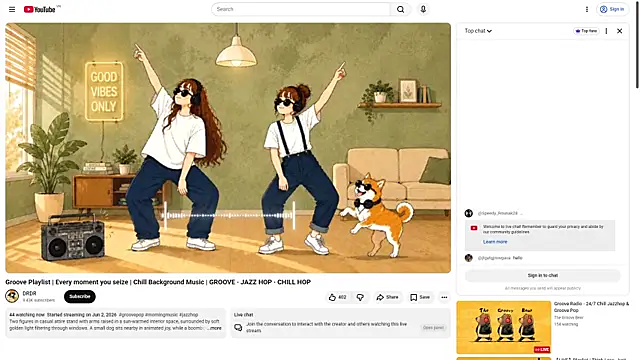640x360 pixels.
Task: Like the video with thumbs up
Action: point(338,297)
